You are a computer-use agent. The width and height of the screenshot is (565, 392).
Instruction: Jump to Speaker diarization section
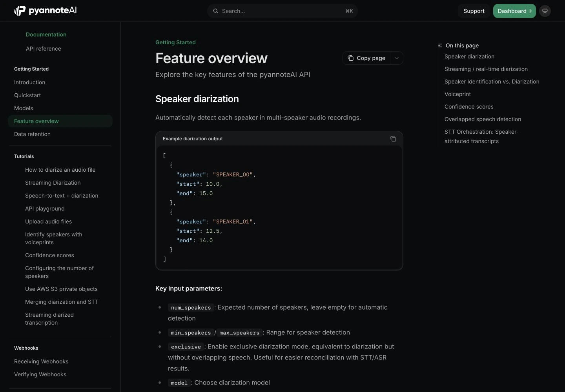(x=469, y=56)
